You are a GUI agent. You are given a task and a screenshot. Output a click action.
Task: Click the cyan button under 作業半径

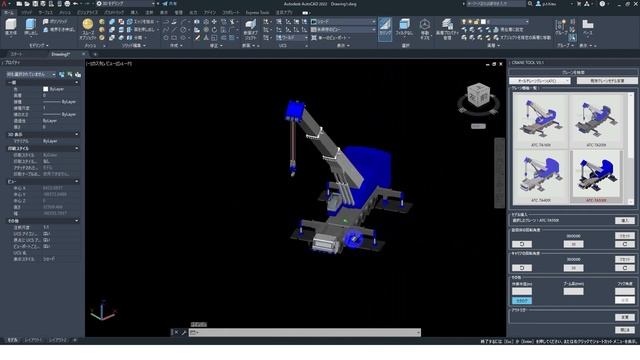click(522, 300)
